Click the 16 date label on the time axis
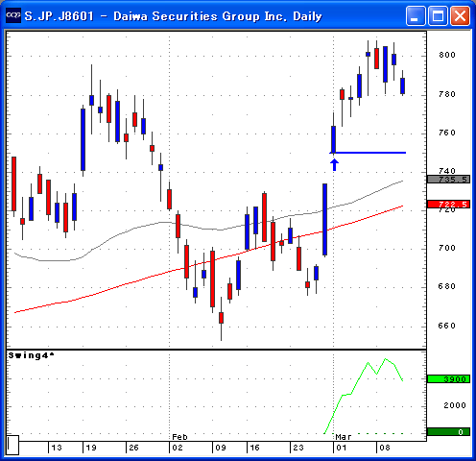476x461 pixels. 254,448
